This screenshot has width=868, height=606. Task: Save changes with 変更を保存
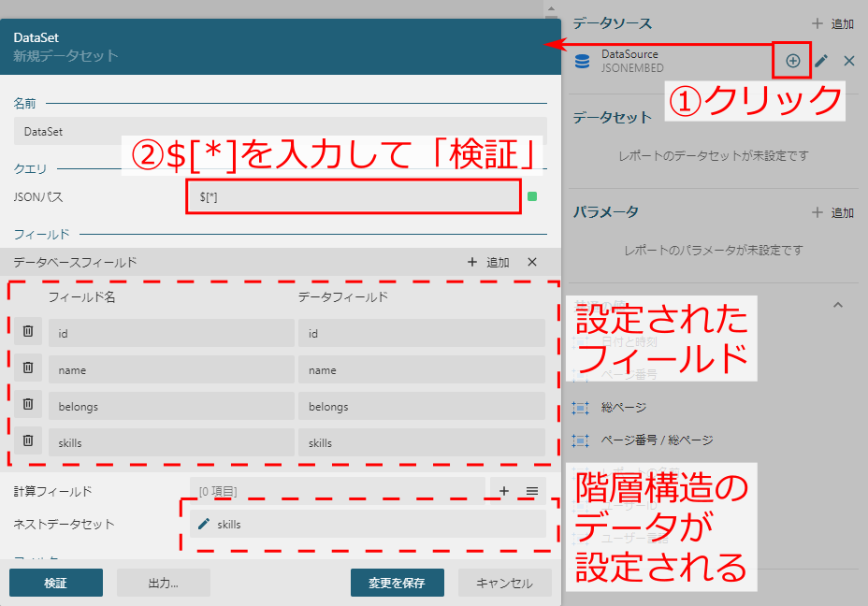pos(397,583)
